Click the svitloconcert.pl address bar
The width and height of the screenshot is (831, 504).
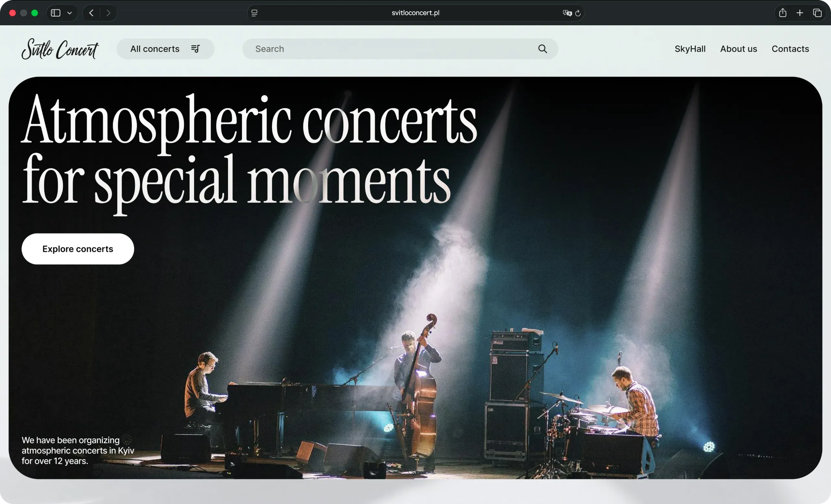415,13
